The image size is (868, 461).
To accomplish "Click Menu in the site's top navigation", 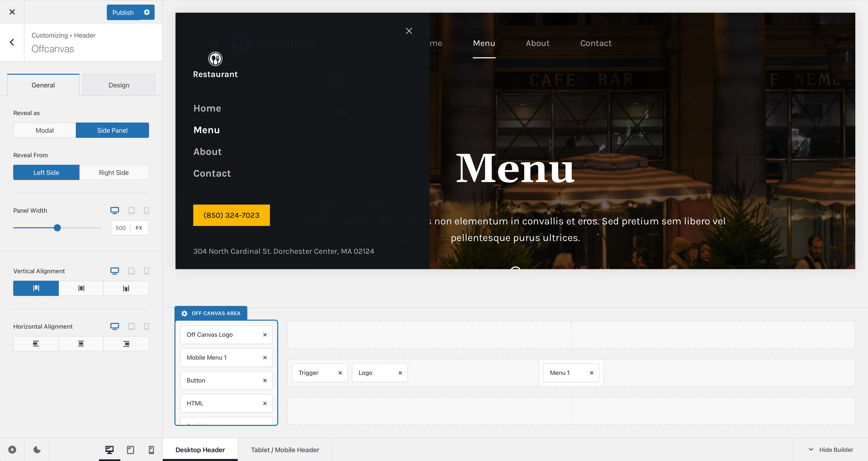I will pyautogui.click(x=484, y=43).
